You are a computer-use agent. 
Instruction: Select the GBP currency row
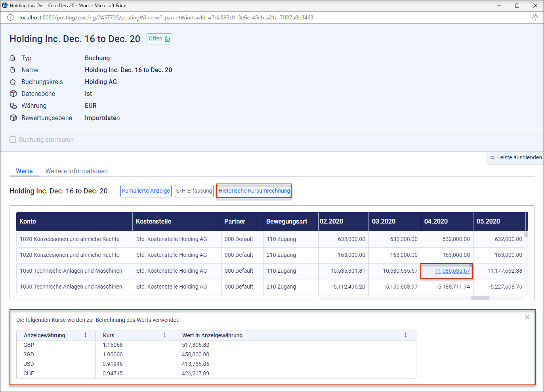click(x=216, y=345)
